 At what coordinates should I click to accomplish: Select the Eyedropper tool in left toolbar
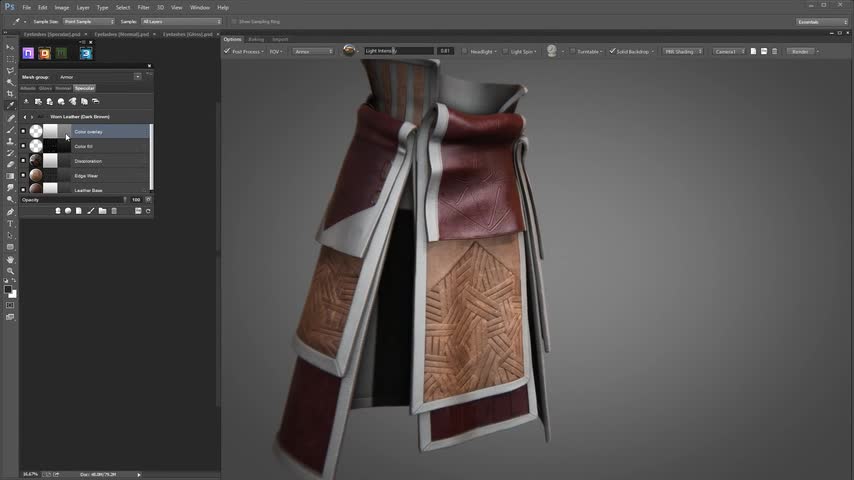pyautogui.click(x=10, y=105)
